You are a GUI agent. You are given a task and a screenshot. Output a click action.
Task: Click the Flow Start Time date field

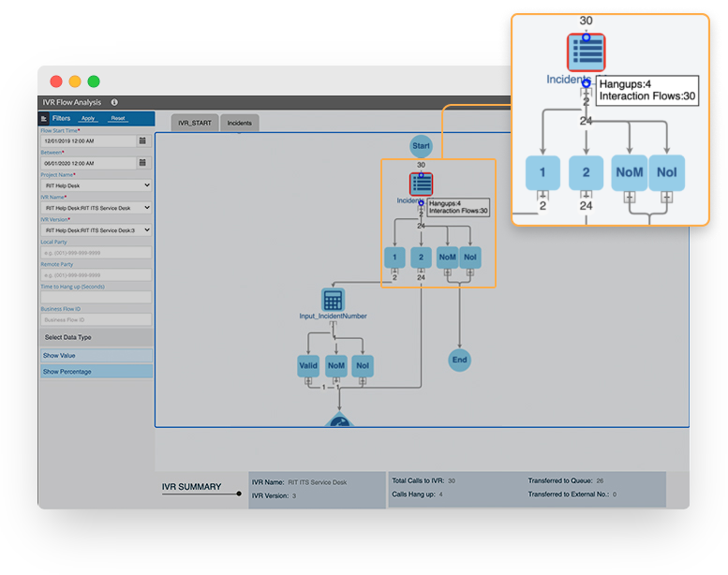[88, 140]
